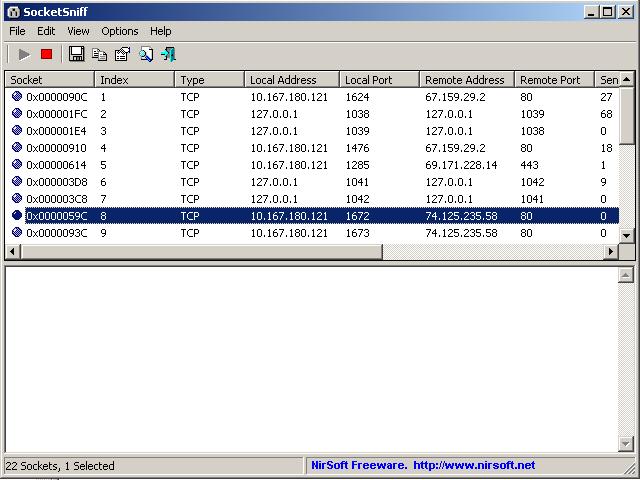640x480 pixels.
Task: Sort by the Local Port column header
Action: pos(379,80)
